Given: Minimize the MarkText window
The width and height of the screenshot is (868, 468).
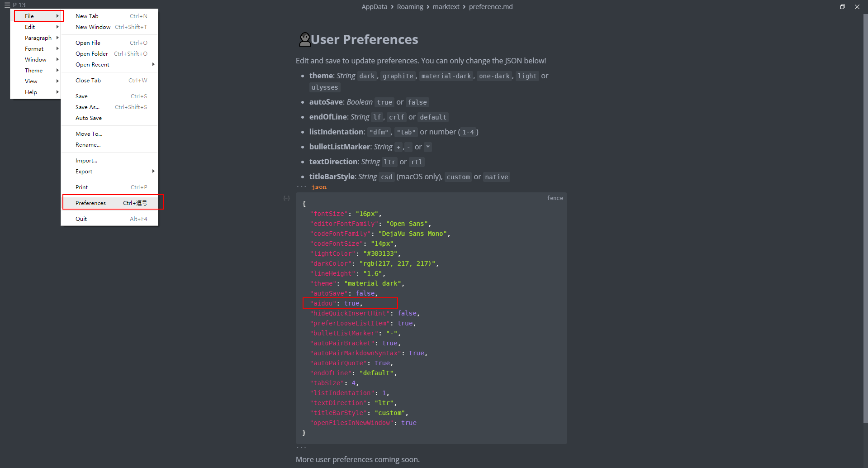Looking at the screenshot, I should pyautogui.click(x=828, y=7).
